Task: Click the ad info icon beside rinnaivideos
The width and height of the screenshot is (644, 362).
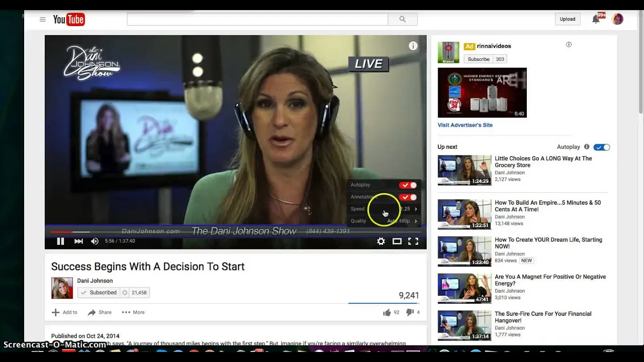Action: pos(569,44)
